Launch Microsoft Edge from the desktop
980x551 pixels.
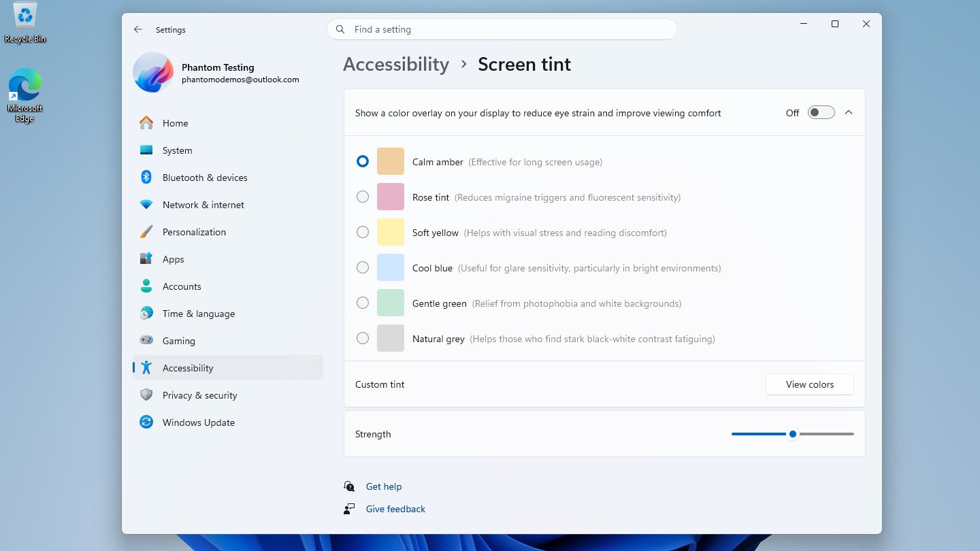pos(24,88)
